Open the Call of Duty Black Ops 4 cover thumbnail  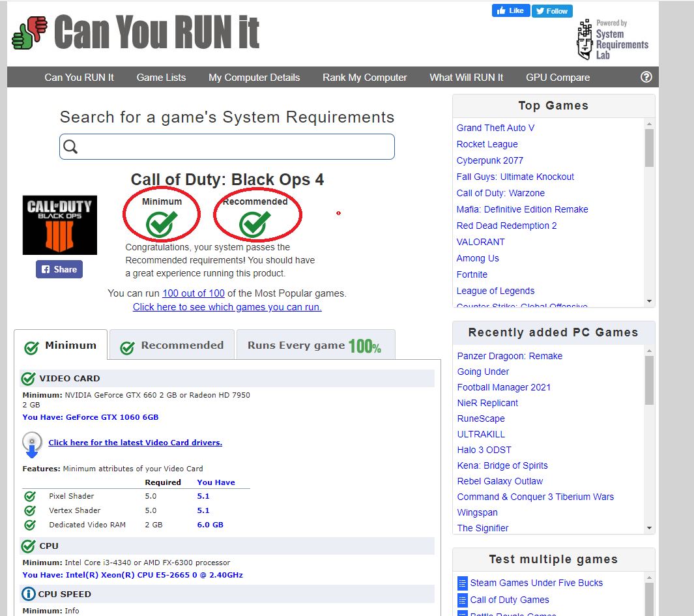coord(60,225)
